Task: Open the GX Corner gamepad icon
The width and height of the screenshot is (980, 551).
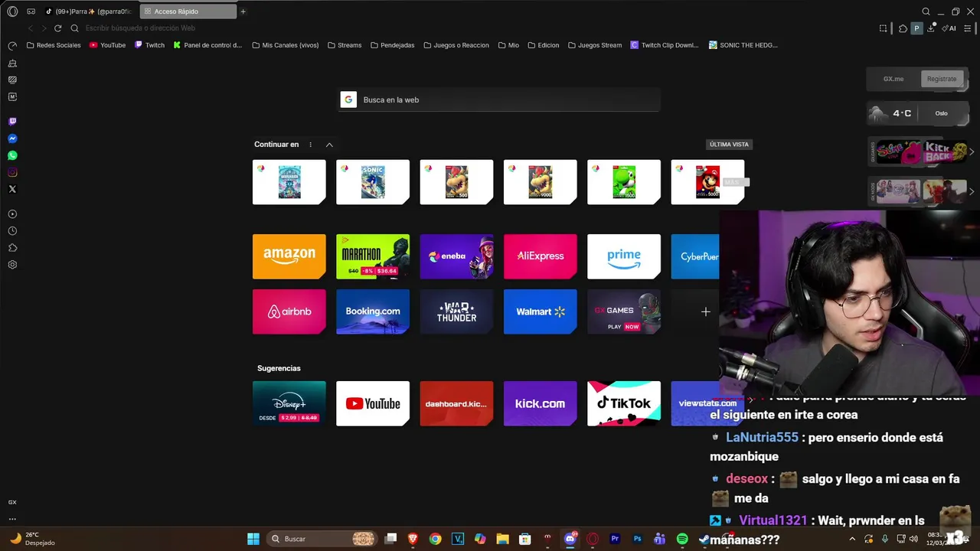Action: [x=31, y=11]
